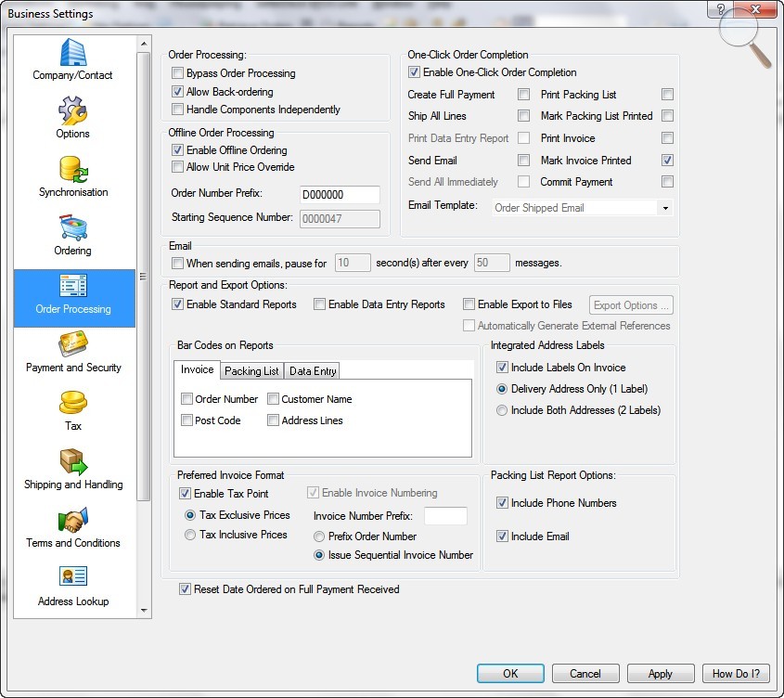Click the Ordering shopping cart icon
The image size is (784, 698).
point(72,228)
